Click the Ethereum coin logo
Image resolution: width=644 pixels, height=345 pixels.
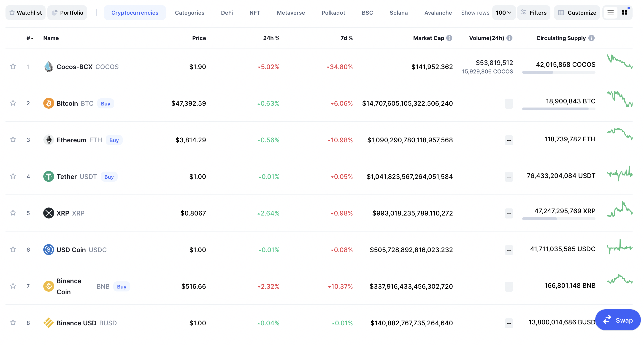pyautogui.click(x=49, y=140)
